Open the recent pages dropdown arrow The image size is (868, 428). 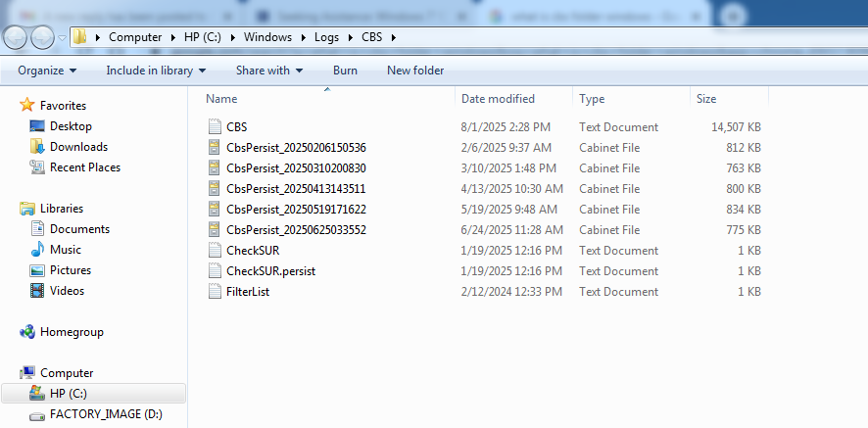62,38
